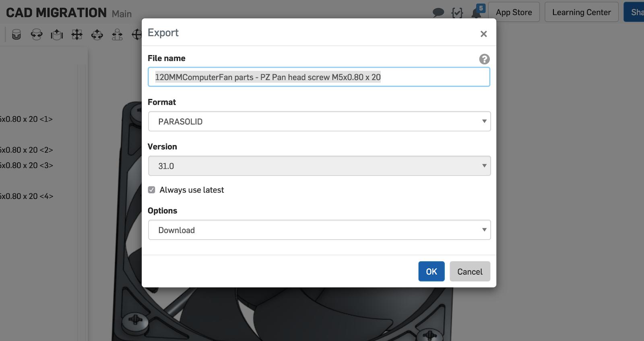Select the Revolute mate tool
Screen dimensions: 644x341
(x=37, y=35)
